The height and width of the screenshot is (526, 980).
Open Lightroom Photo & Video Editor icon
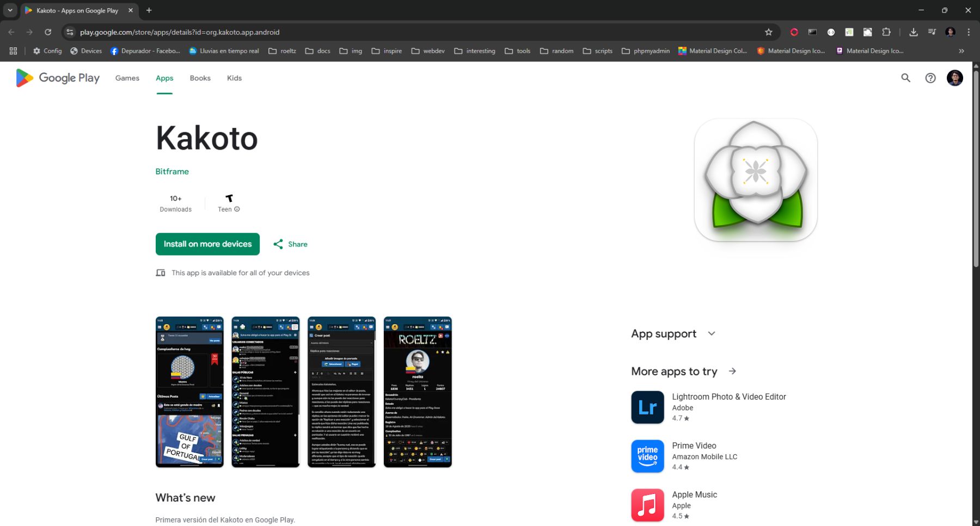647,407
